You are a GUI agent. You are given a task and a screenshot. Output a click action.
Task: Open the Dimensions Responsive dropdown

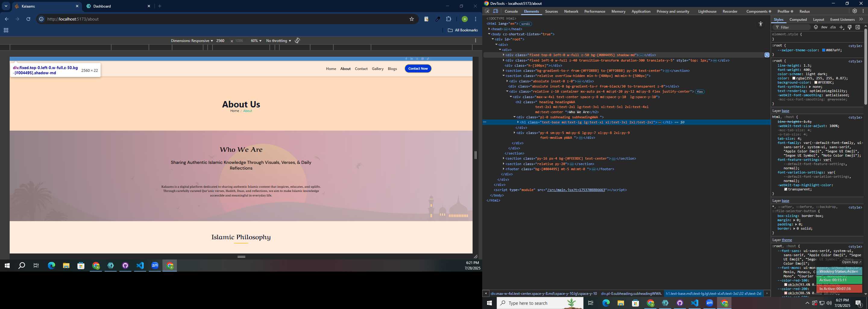point(192,41)
